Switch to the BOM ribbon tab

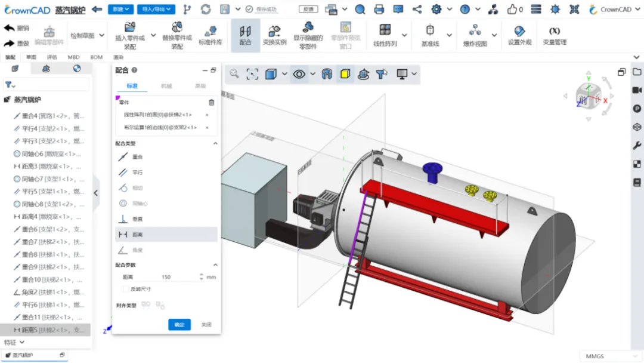96,57
